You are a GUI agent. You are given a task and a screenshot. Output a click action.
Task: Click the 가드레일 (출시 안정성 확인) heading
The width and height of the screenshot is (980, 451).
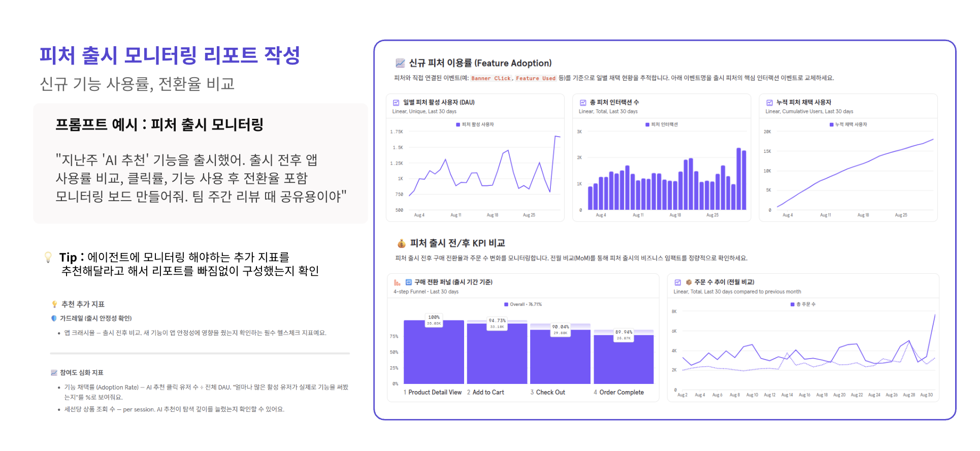coord(96,318)
